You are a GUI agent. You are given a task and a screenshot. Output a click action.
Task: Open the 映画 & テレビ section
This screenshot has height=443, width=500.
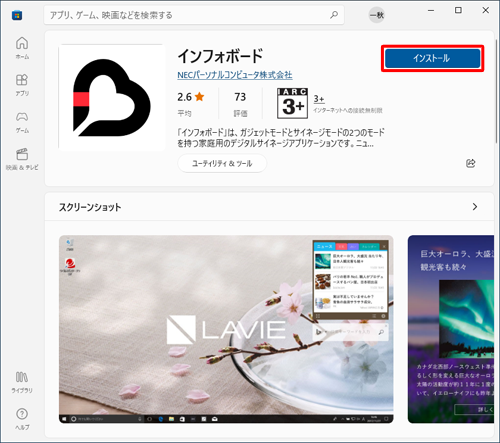click(x=22, y=159)
